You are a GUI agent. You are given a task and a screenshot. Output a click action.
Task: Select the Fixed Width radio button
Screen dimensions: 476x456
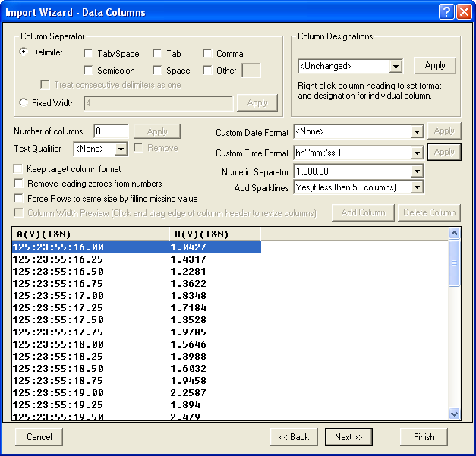[24, 102]
